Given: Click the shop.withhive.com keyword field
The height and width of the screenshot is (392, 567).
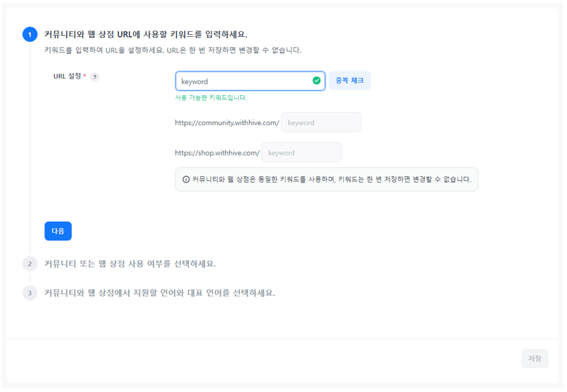Looking at the screenshot, I should click(301, 153).
